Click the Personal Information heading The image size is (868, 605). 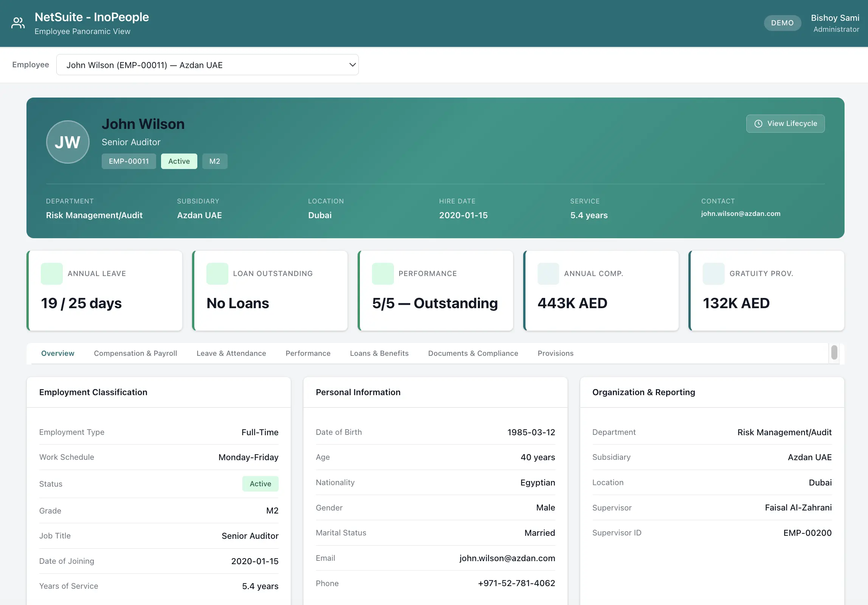(x=358, y=392)
